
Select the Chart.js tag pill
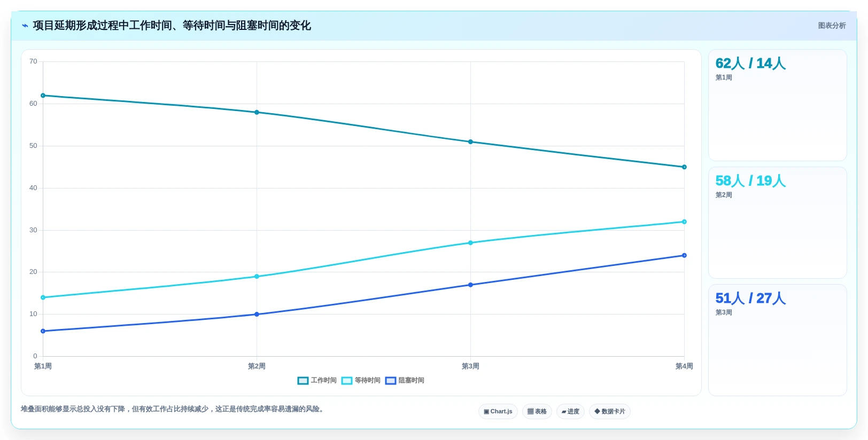(498, 411)
